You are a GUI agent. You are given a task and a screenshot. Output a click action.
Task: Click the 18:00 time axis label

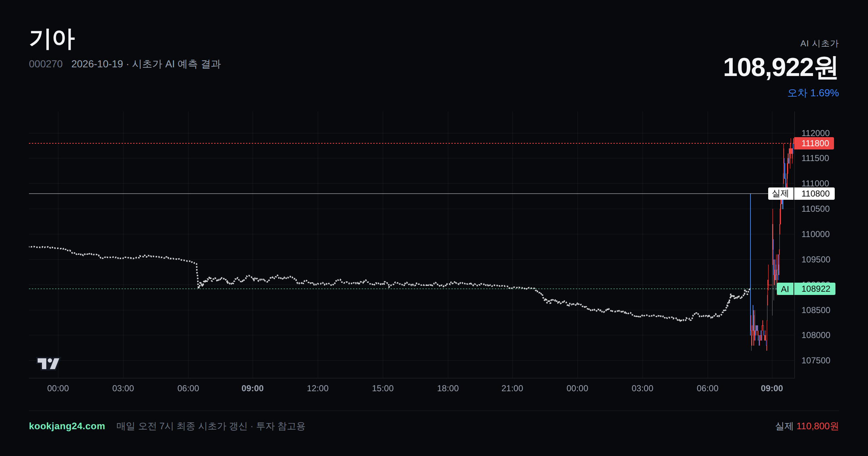[x=448, y=388]
